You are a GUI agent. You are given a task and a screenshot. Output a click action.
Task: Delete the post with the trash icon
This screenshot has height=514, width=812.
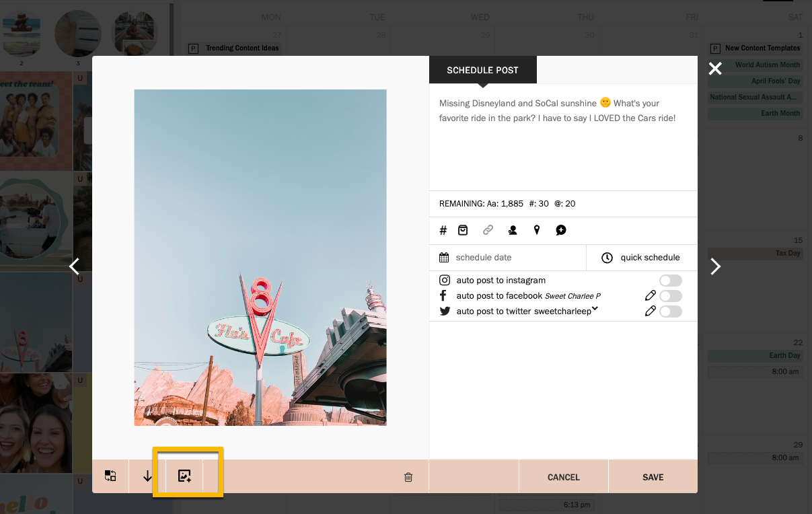408,477
